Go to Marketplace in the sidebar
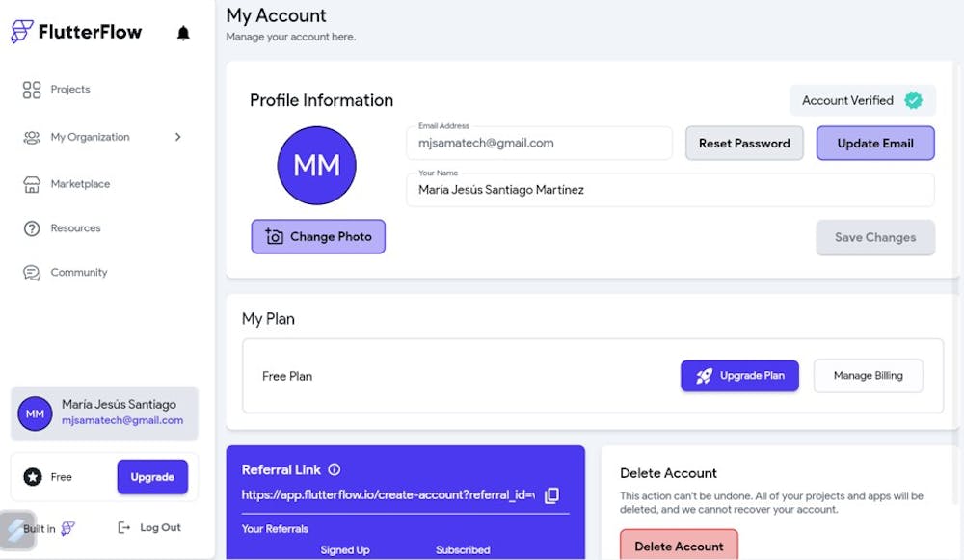The width and height of the screenshot is (964, 560). [x=79, y=184]
